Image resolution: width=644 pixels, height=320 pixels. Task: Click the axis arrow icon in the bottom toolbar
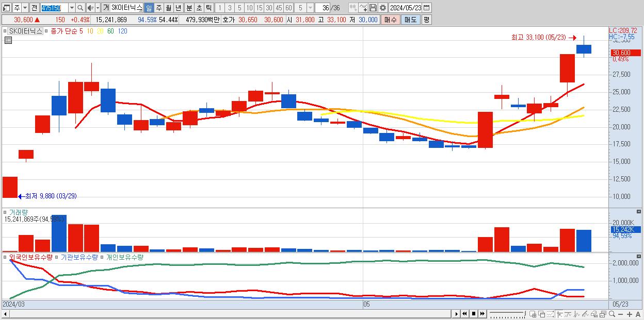coord(559,314)
